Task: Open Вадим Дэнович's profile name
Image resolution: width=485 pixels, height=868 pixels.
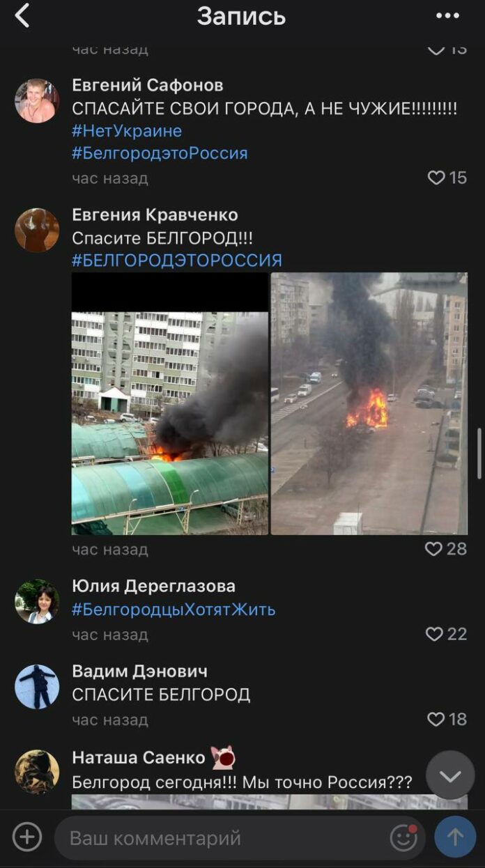Action: click(139, 671)
